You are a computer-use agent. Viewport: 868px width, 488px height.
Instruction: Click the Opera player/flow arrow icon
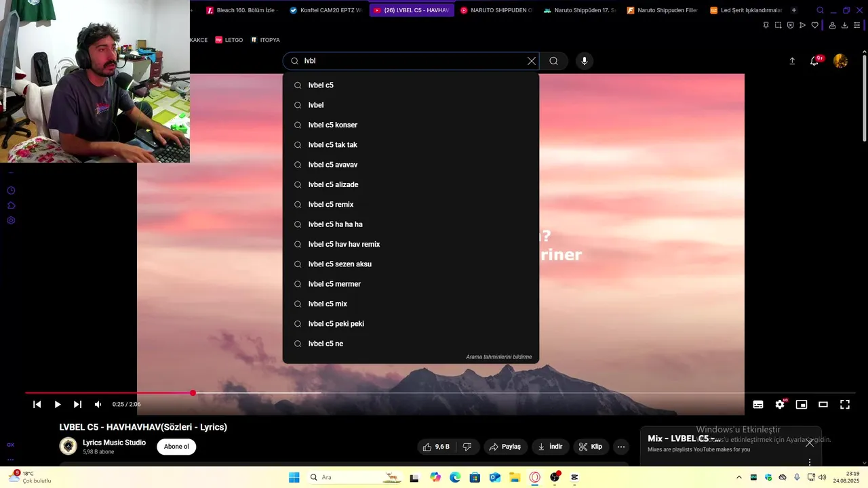click(x=802, y=25)
